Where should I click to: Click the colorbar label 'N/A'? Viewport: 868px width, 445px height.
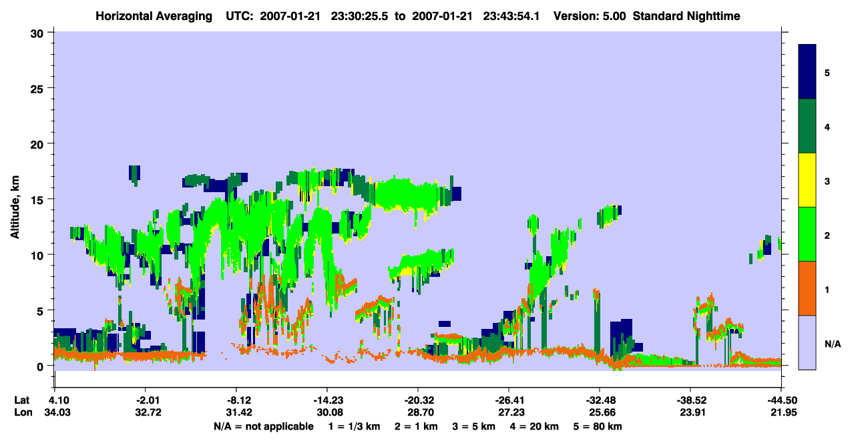point(833,344)
